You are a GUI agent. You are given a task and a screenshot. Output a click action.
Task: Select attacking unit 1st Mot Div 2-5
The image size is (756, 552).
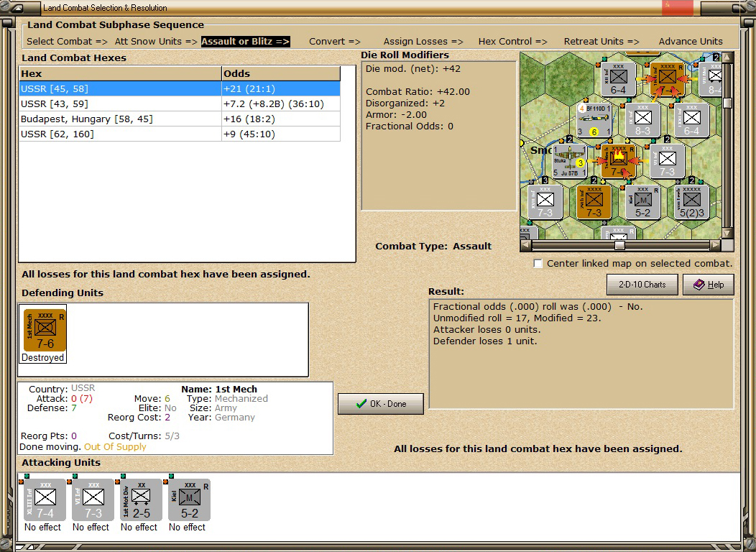point(142,500)
